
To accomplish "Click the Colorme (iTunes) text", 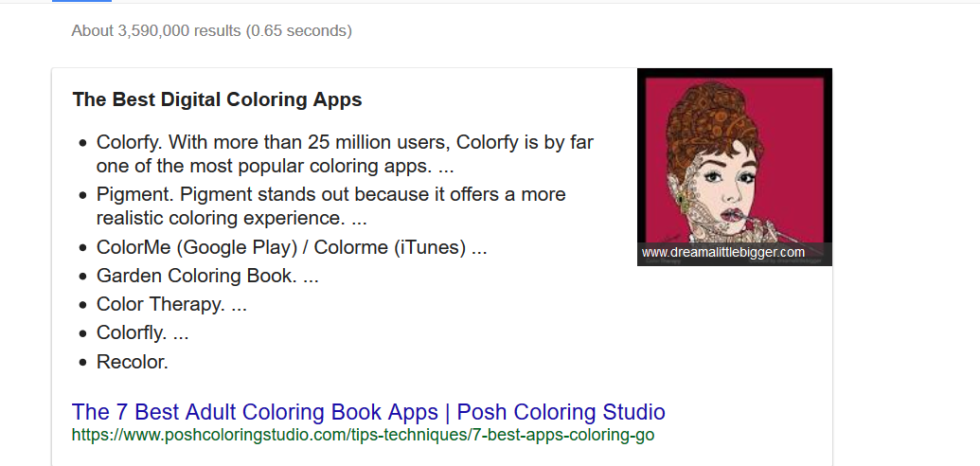I will (x=390, y=247).
